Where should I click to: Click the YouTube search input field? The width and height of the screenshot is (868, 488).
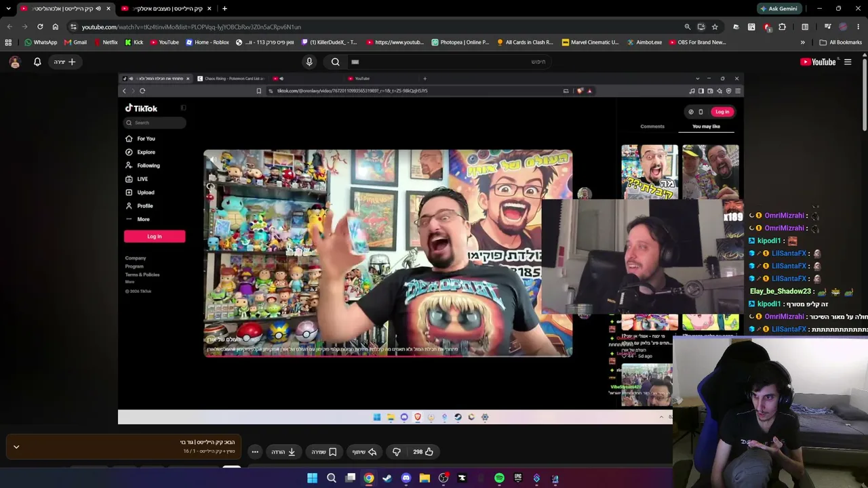click(x=451, y=62)
